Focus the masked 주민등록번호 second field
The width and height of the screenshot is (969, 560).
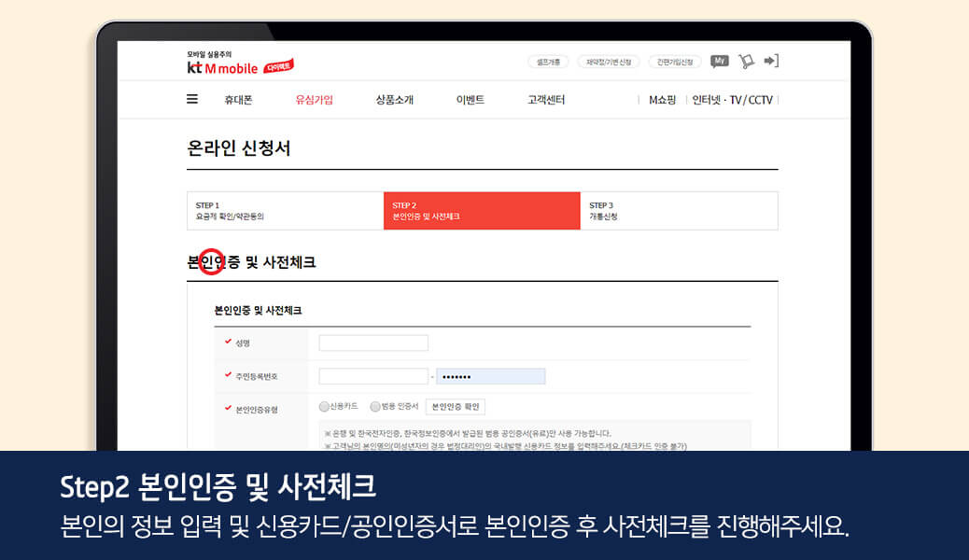[491, 376]
